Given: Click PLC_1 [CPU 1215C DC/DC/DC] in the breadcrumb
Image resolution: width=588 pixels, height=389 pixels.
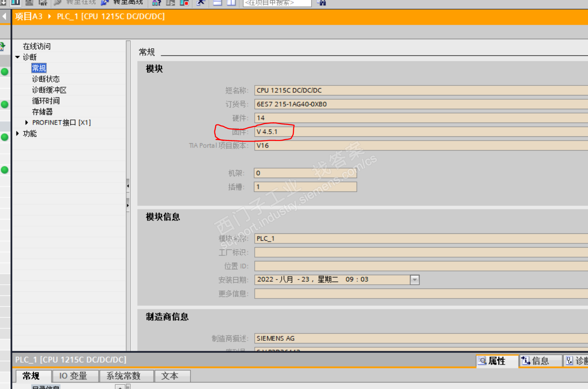Looking at the screenshot, I should coord(111,17).
